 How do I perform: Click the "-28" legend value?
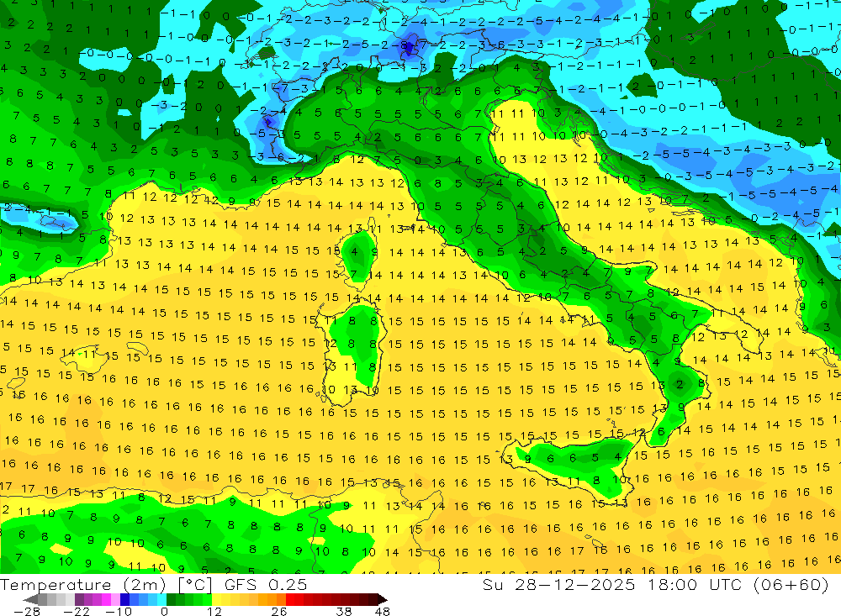[27, 612]
